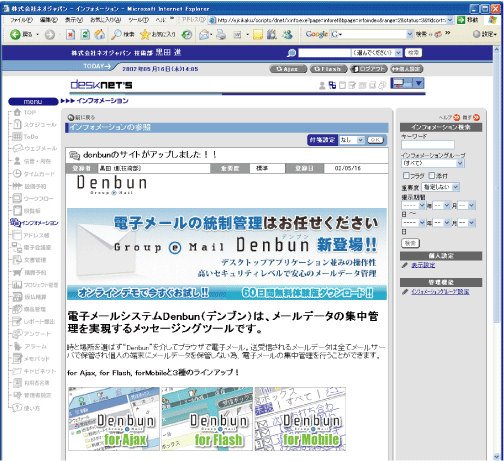
Task: Open ウェブメール in the side menu
Action: click(35, 149)
